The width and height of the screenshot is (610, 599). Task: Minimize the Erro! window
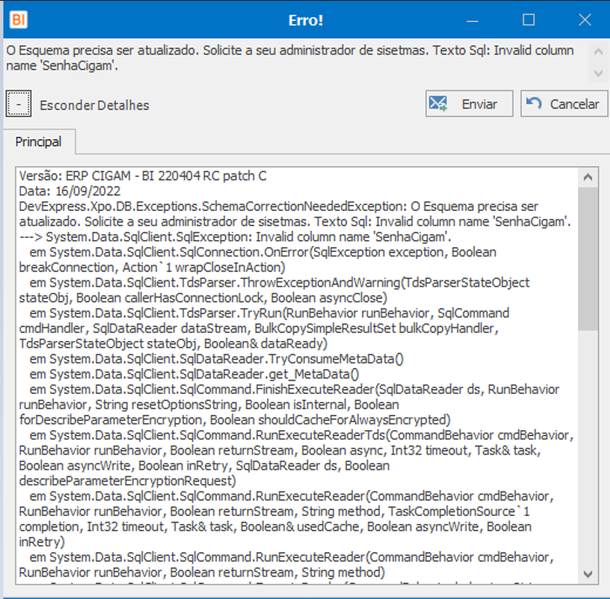click(472, 20)
